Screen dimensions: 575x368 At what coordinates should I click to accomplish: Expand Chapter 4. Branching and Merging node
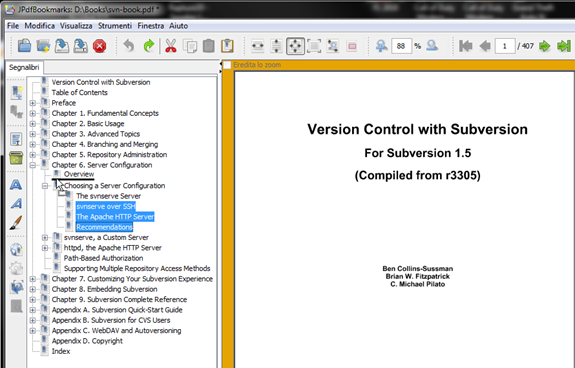(x=33, y=144)
